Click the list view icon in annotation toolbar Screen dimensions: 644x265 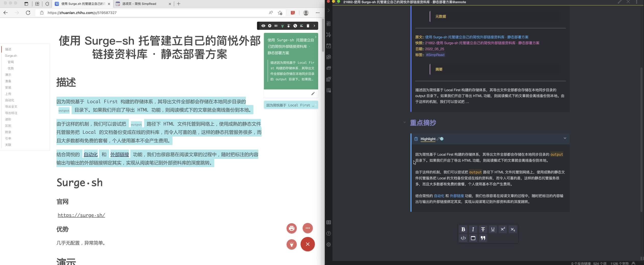click(276, 26)
